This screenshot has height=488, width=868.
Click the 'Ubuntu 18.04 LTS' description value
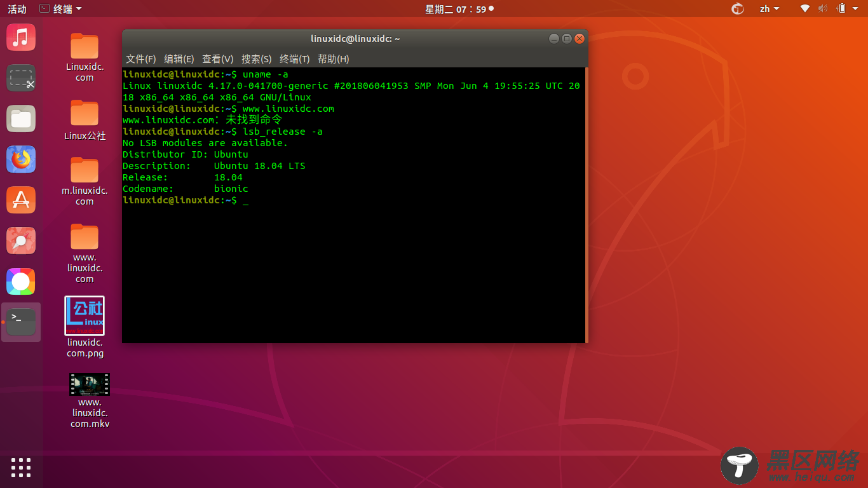(260, 166)
